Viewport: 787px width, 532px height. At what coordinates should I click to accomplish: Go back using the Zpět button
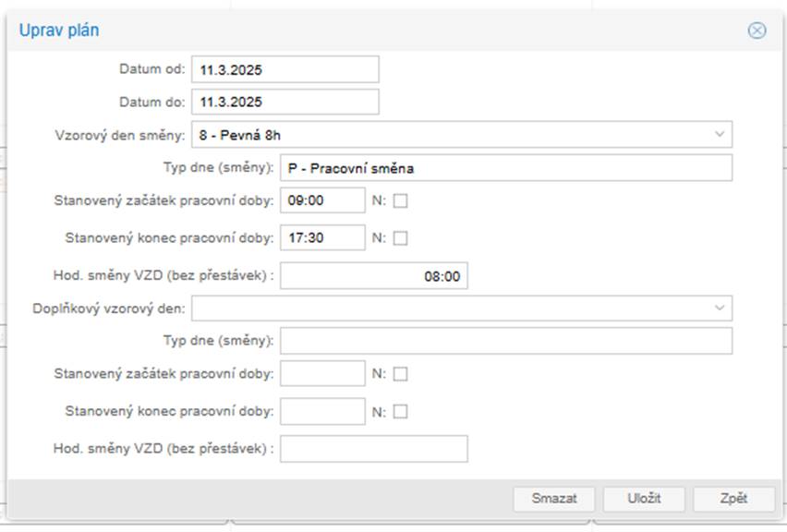pyautogui.click(x=733, y=499)
